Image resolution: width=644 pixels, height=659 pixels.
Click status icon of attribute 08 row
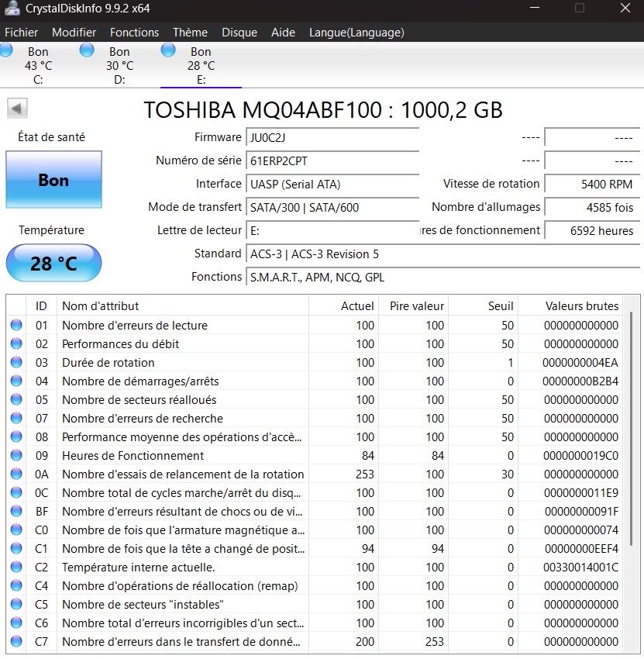[16, 436]
